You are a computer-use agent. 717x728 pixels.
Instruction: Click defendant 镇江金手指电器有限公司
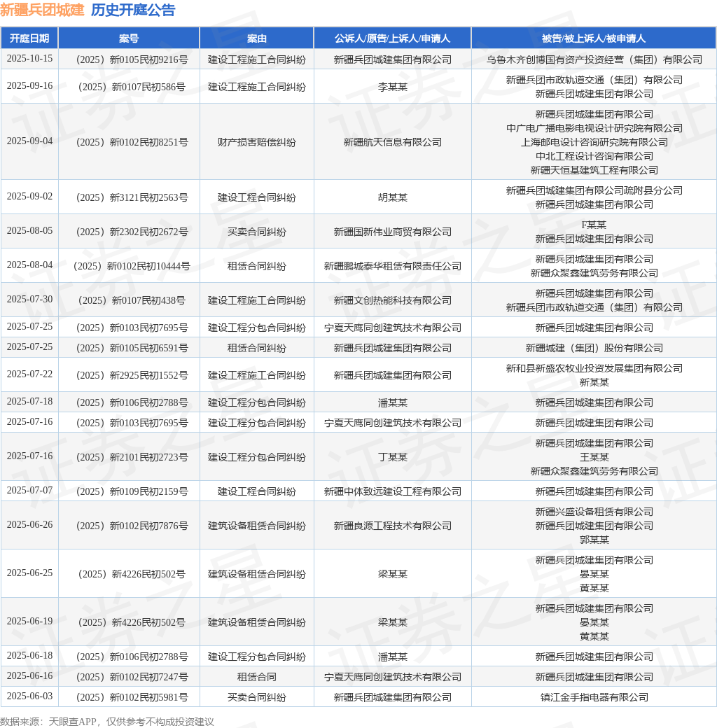(594, 697)
